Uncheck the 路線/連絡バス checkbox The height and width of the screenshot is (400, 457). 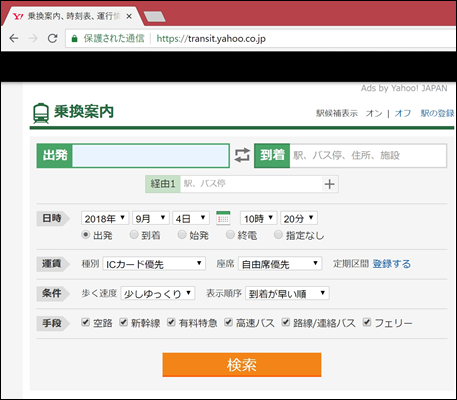coord(286,322)
